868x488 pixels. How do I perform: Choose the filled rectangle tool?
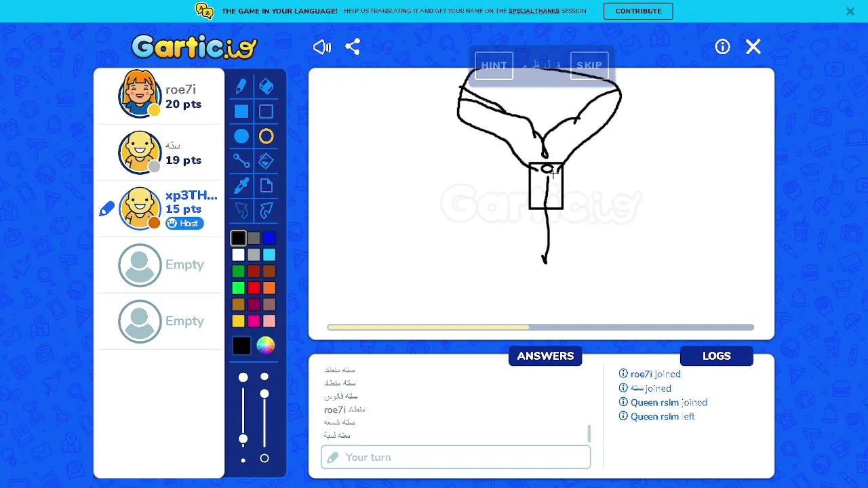coord(241,112)
